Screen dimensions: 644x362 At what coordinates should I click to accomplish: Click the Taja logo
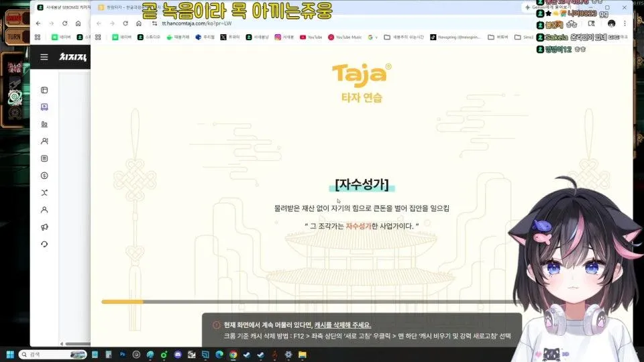[362, 75]
